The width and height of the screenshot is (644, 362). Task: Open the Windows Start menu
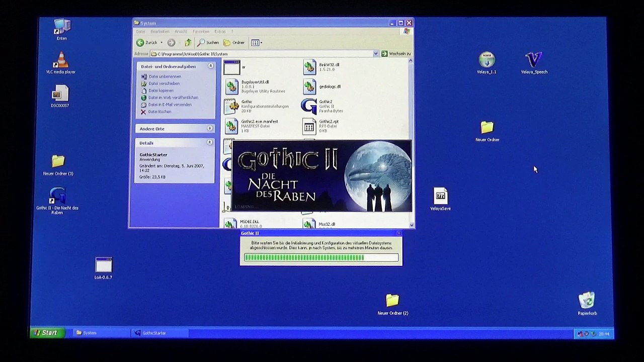[47, 333]
